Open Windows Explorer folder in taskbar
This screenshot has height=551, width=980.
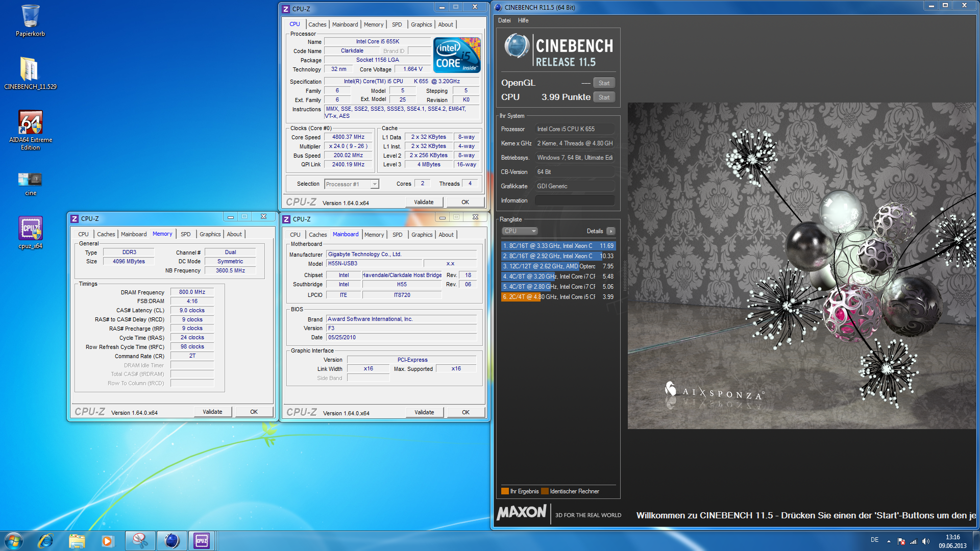tap(77, 541)
